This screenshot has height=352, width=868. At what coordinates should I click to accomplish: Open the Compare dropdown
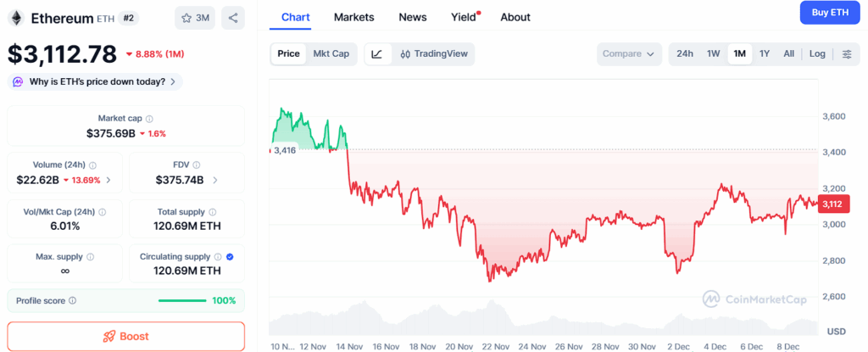[x=628, y=53]
